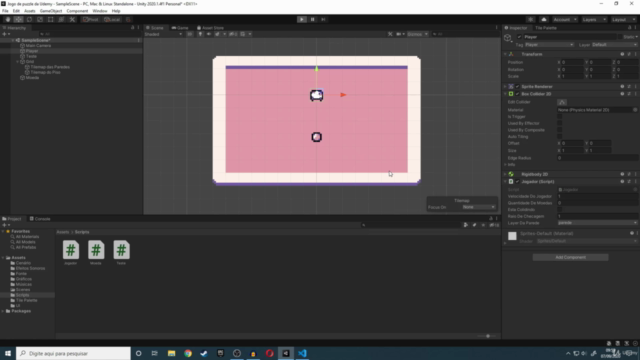Screen dimensions: 640x360
Task: Click the Add Component button
Action: click(x=570, y=258)
